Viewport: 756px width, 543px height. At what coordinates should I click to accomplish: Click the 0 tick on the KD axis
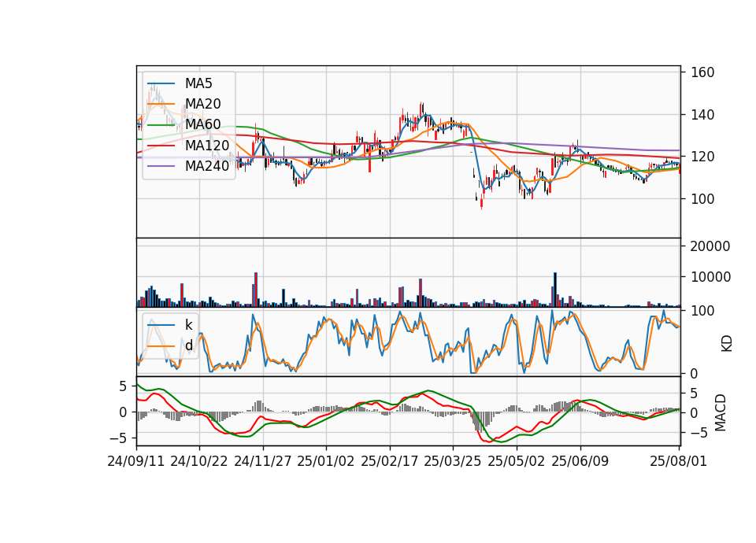(695, 373)
